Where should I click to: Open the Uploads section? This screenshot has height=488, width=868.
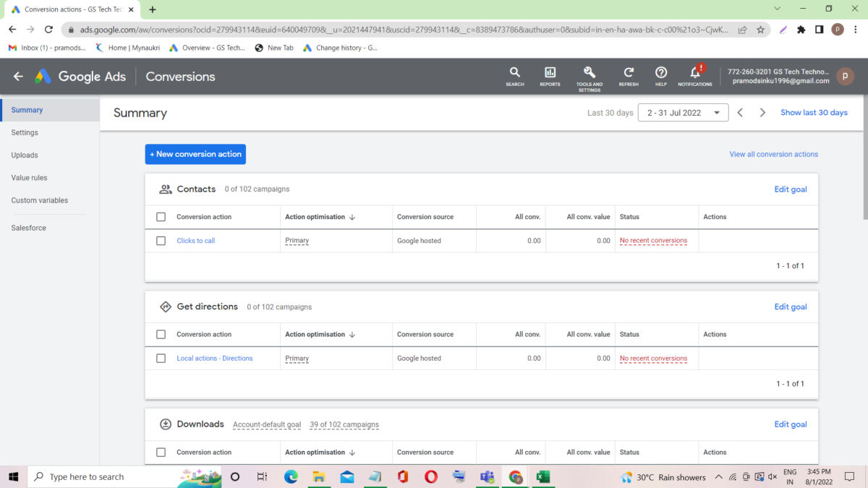tap(25, 155)
